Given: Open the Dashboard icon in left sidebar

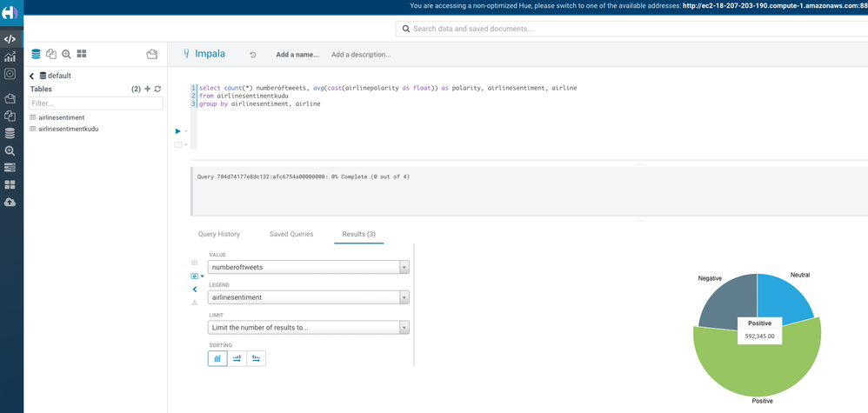Looking at the screenshot, I should [10, 57].
